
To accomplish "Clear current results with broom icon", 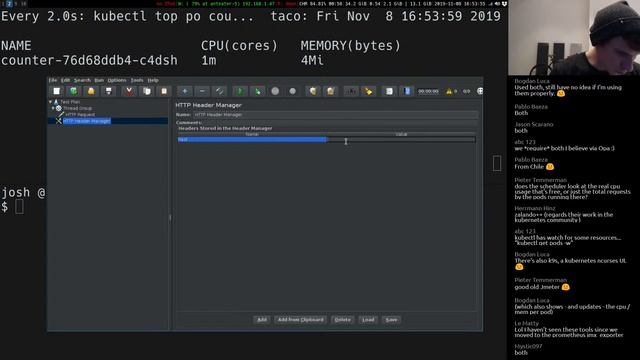I will click(x=313, y=91).
